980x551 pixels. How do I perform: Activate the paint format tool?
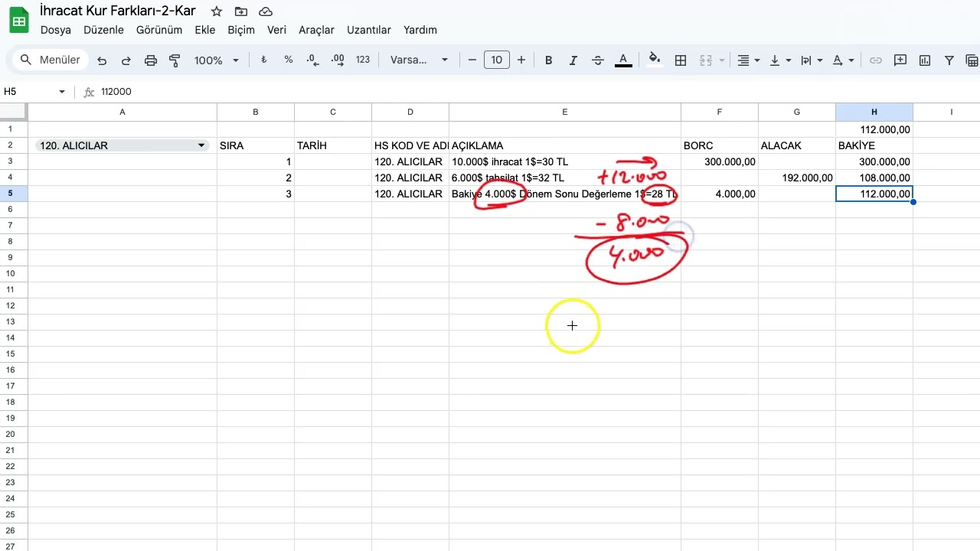[x=175, y=60]
